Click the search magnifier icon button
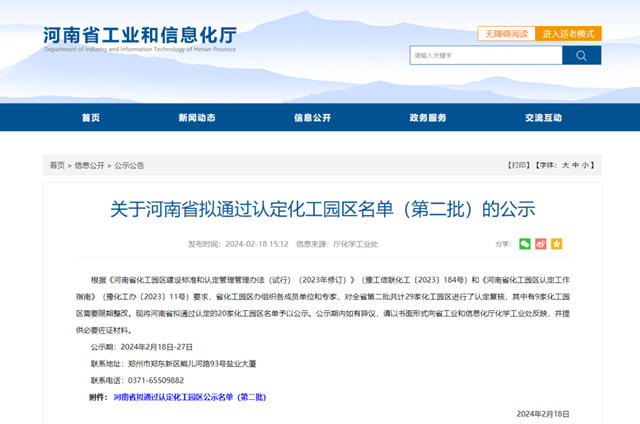Image resolution: width=640 pixels, height=424 pixels. pyautogui.click(x=581, y=55)
